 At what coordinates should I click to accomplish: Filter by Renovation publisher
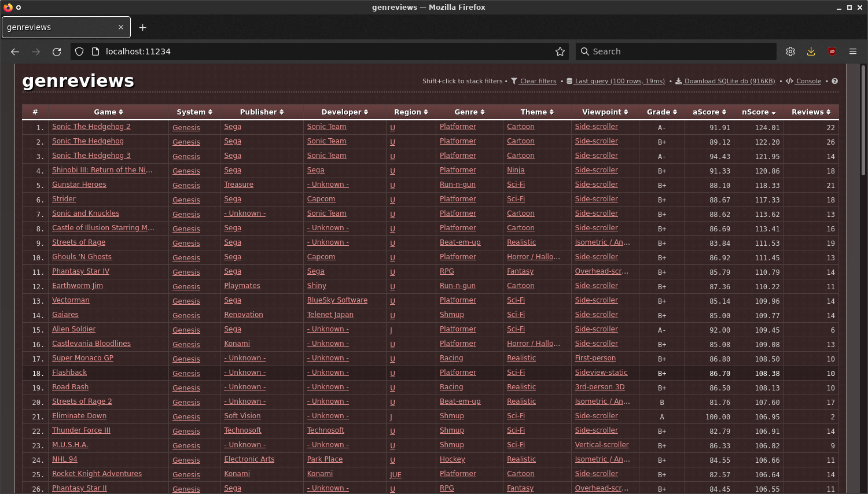tap(244, 315)
